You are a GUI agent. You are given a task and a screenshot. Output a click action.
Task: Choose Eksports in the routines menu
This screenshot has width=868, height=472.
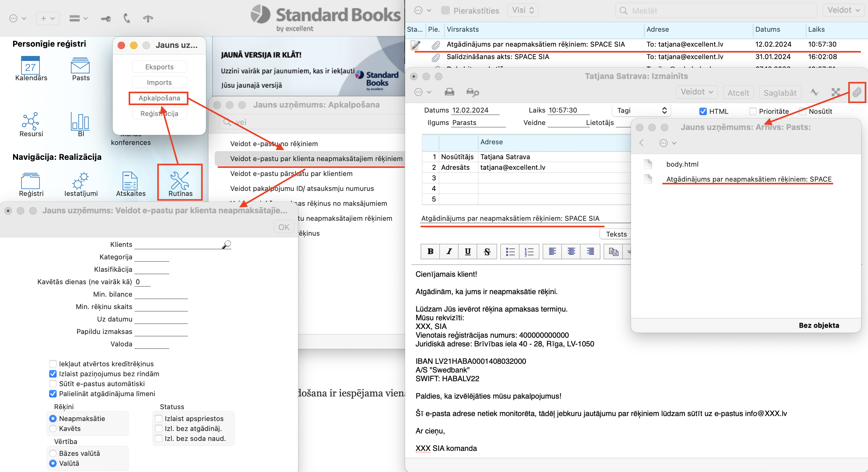coord(159,67)
